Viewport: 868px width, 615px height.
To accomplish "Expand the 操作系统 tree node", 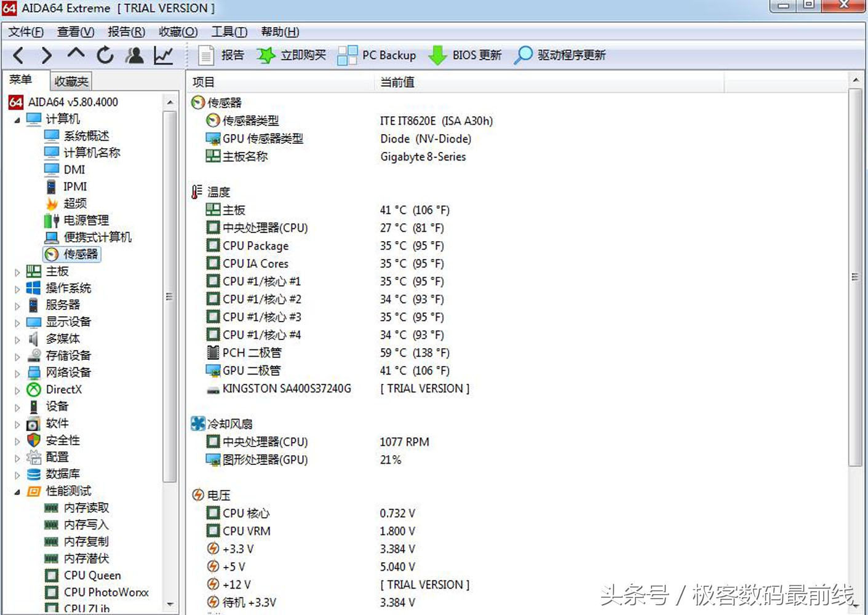I will (17, 289).
